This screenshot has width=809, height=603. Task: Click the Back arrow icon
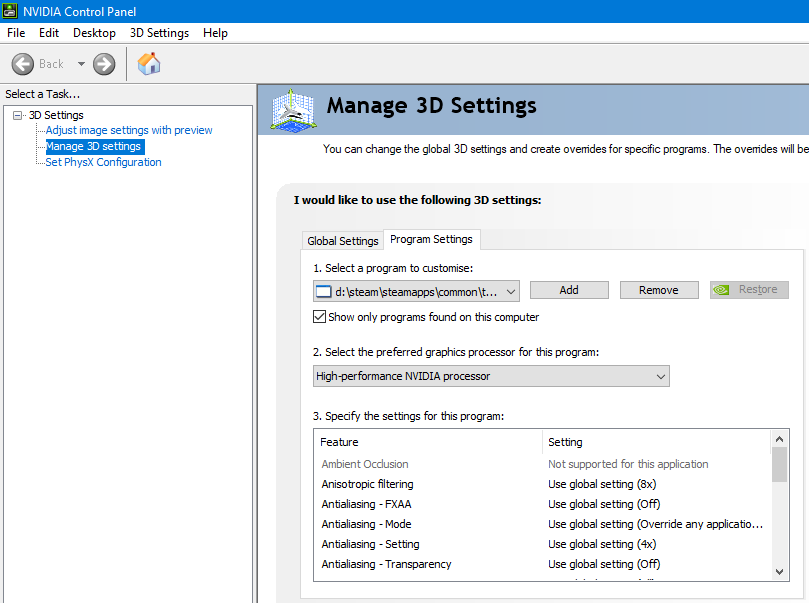[x=23, y=64]
